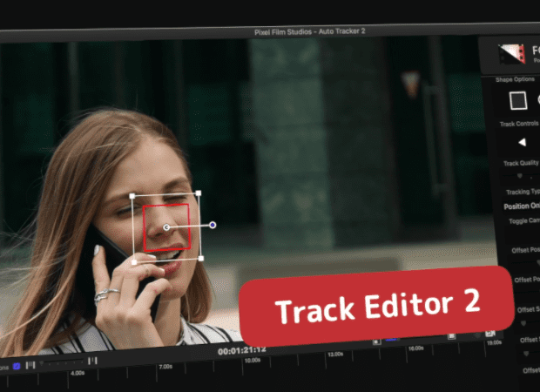Click the 10.00s ruler mark

click(253, 361)
